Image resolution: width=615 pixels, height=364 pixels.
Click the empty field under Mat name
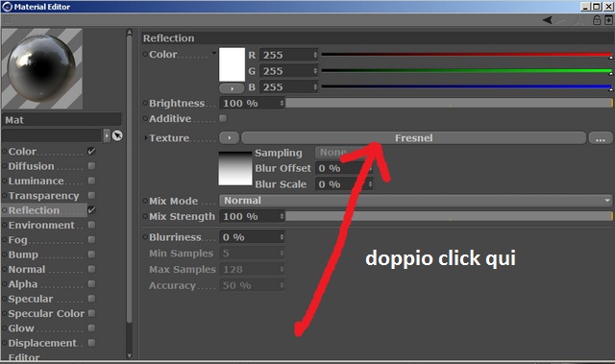[52, 135]
